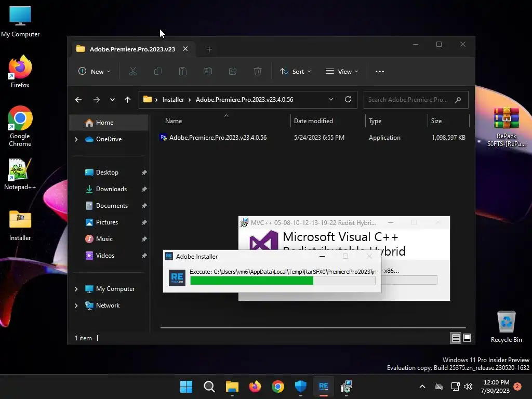The height and width of the screenshot is (399, 532).
Task: Select the Adobe.Premiere.Pro.2023.v23.4.0.56 application file
Action: click(312, 137)
